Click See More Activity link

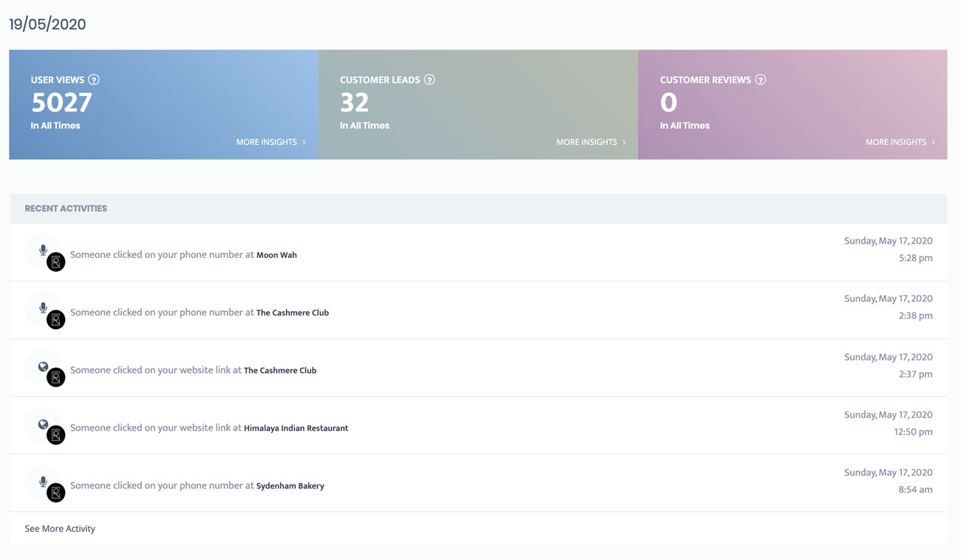click(x=60, y=528)
